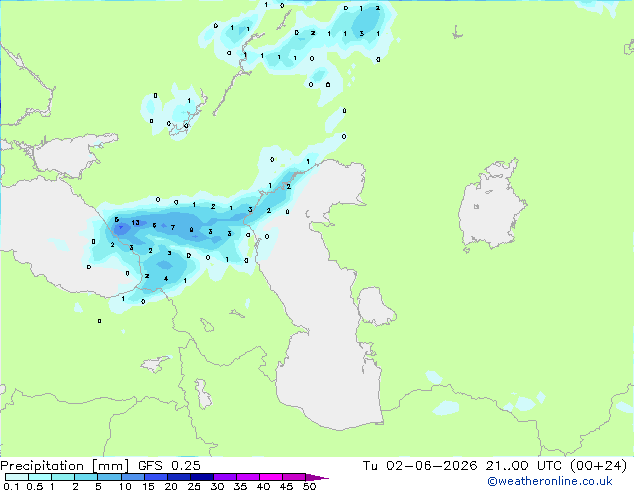Image resolution: width=634 pixels, height=490 pixels.
Task: Click the '(00+24)' forecast offset text
Action: 598,466
